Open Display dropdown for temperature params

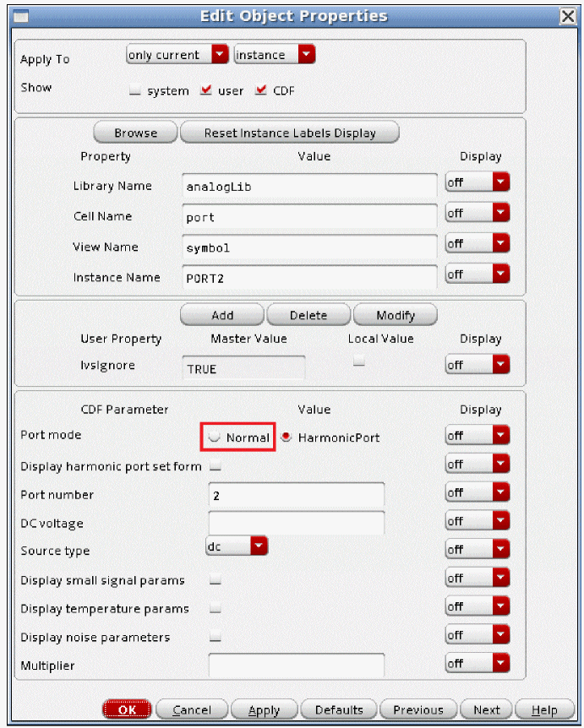pos(478,606)
